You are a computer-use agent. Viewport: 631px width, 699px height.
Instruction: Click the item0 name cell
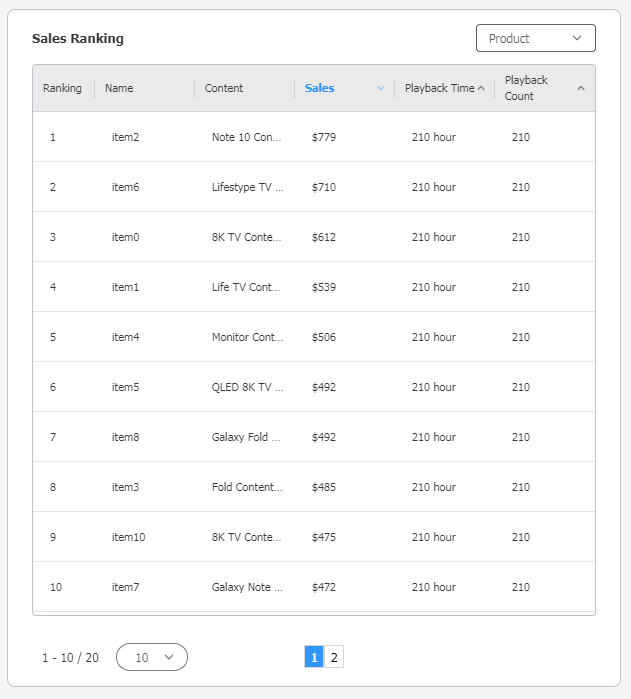[125, 237]
